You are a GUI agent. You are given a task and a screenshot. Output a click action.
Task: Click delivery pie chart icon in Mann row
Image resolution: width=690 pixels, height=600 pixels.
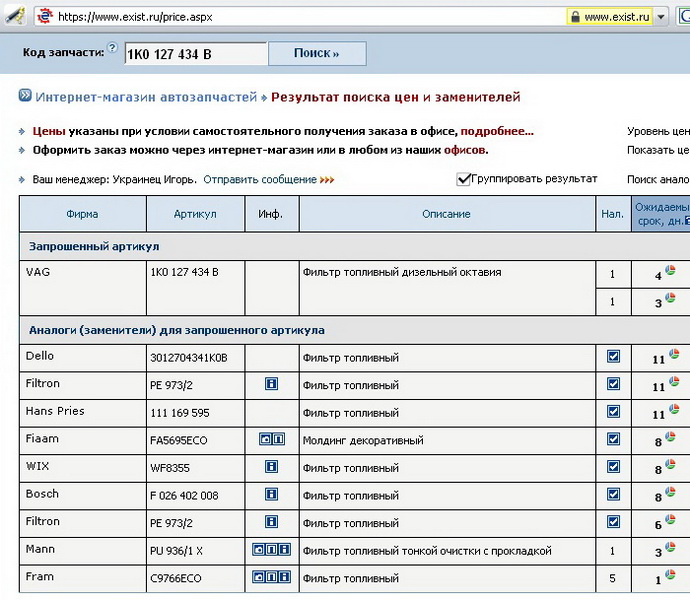coord(670,547)
